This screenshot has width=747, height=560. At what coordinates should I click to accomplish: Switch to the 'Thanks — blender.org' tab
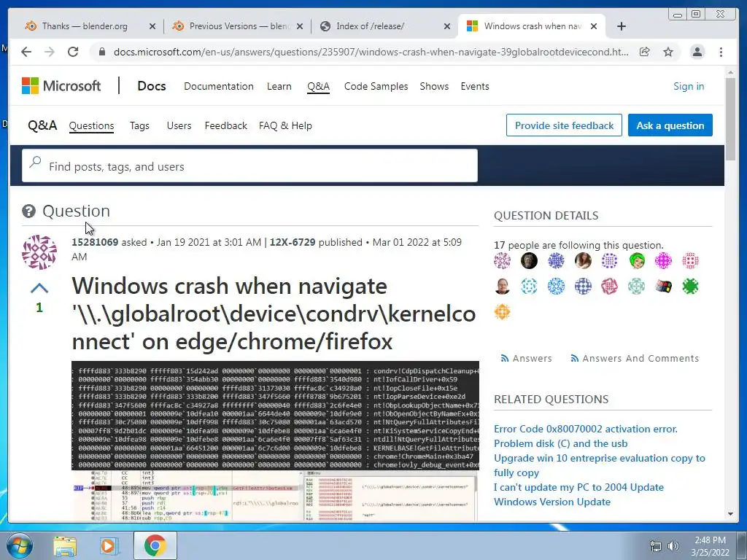click(x=85, y=26)
